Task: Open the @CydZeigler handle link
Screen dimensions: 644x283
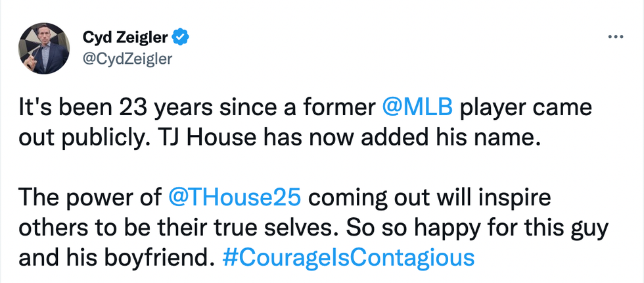Action: click(x=127, y=59)
